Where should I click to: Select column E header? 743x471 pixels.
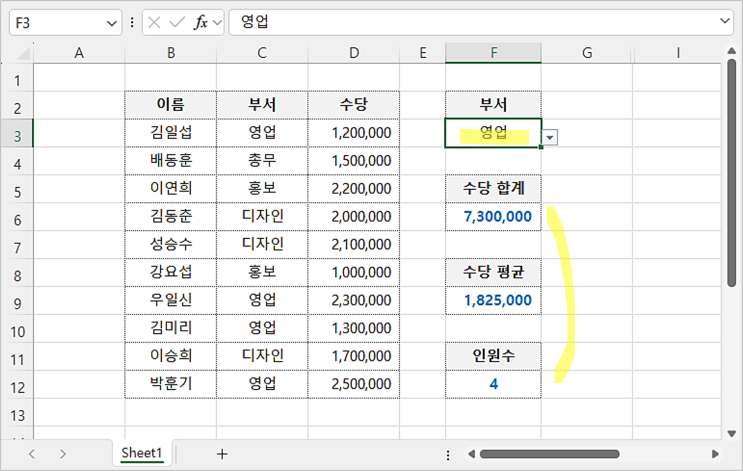tap(423, 53)
